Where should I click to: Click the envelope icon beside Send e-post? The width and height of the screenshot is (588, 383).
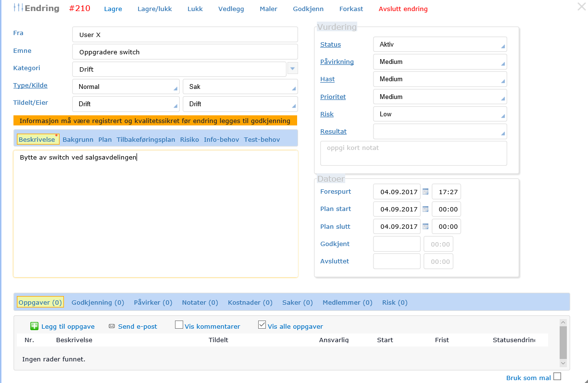point(112,326)
